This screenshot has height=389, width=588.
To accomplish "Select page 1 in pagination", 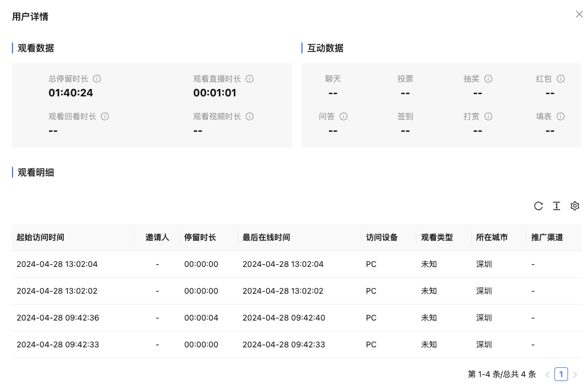I will click(x=561, y=374).
